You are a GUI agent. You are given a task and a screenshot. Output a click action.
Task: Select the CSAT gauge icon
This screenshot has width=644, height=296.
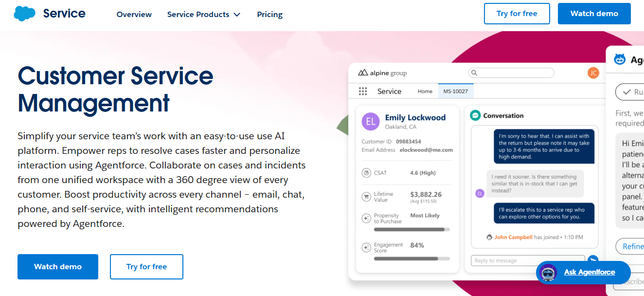tap(366, 172)
